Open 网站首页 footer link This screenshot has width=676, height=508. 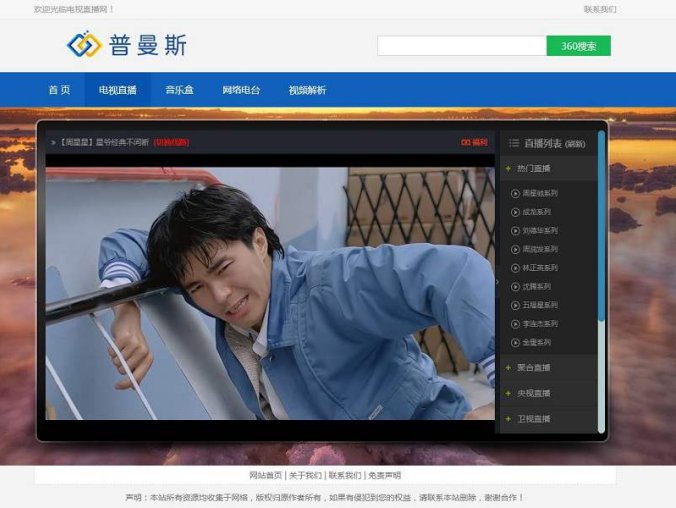tap(266, 475)
